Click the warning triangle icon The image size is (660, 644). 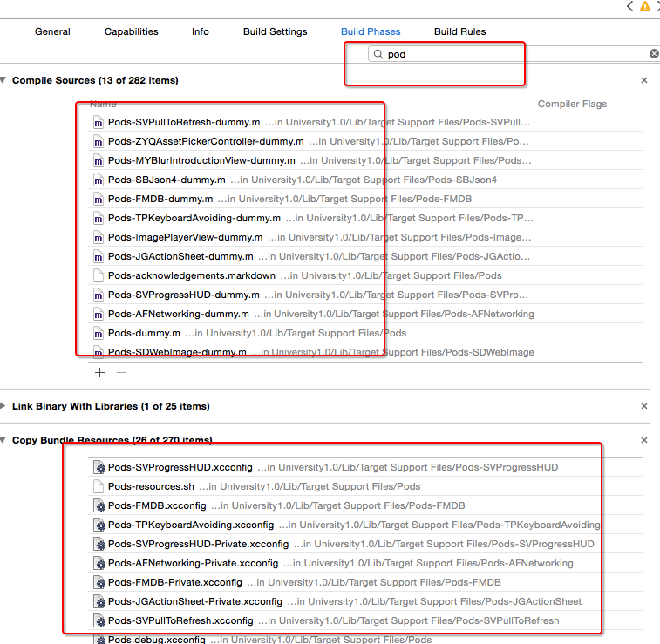[x=645, y=6]
